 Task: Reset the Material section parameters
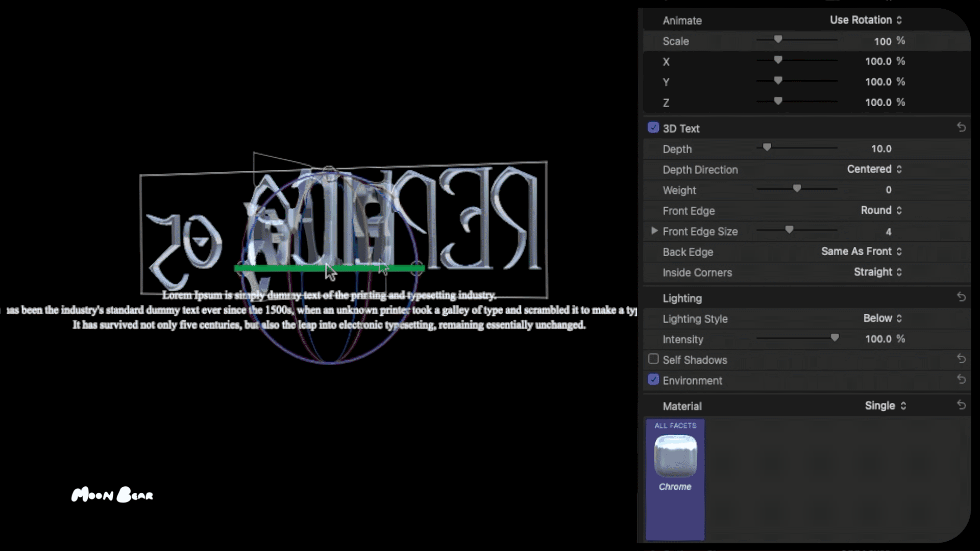tap(961, 406)
